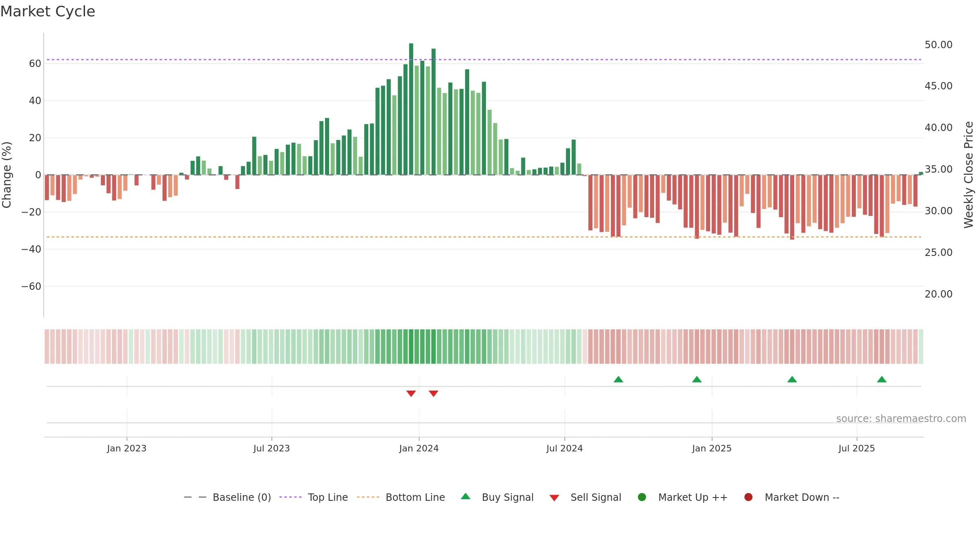The height and width of the screenshot is (551, 980).
Task: Select the buy signal between Jan and Jul 2025
Action: pos(792,379)
